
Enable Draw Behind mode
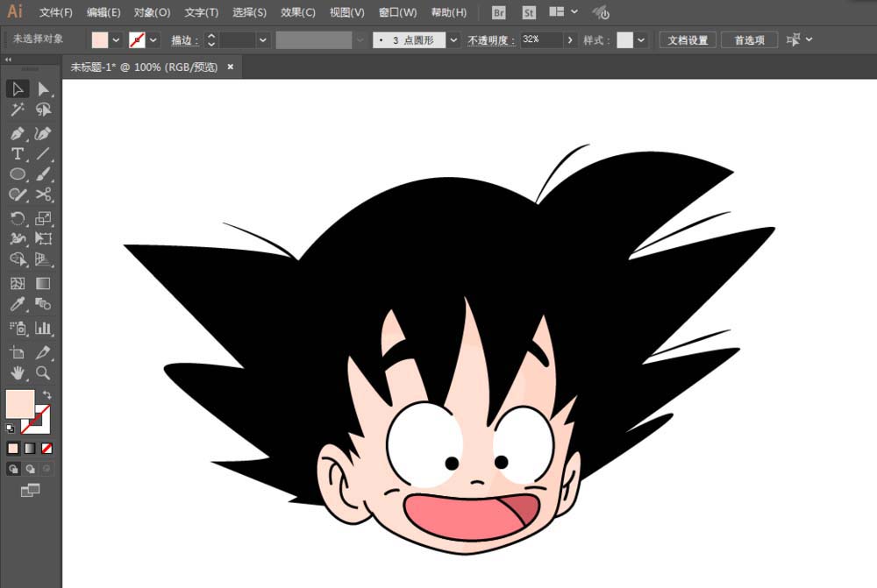(x=30, y=469)
